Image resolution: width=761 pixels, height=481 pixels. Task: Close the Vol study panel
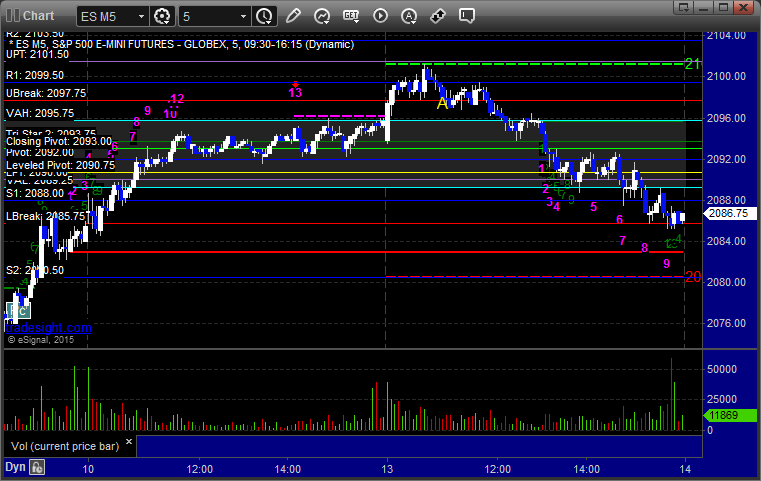pos(129,442)
